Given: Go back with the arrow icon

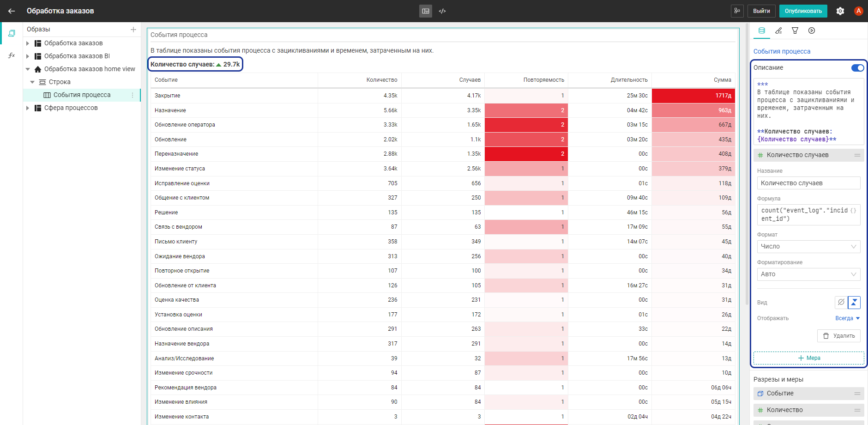Looking at the screenshot, I should pyautogui.click(x=12, y=11).
